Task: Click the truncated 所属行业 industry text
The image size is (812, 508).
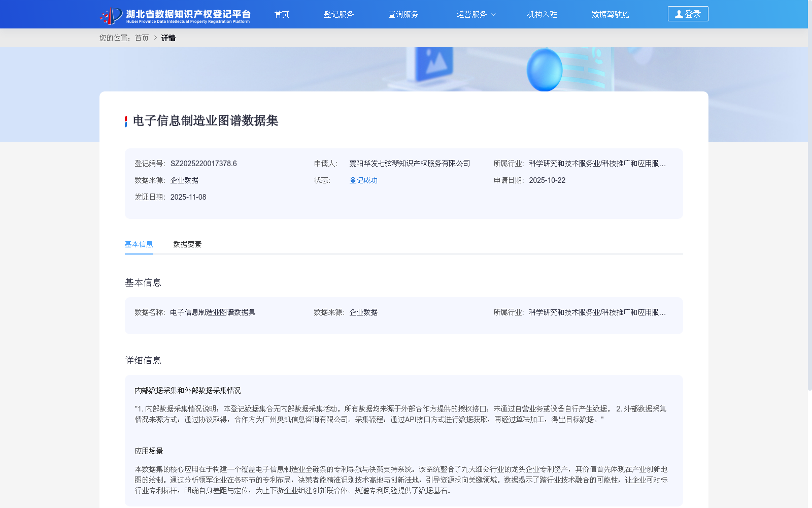Action: [x=598, y=164]
